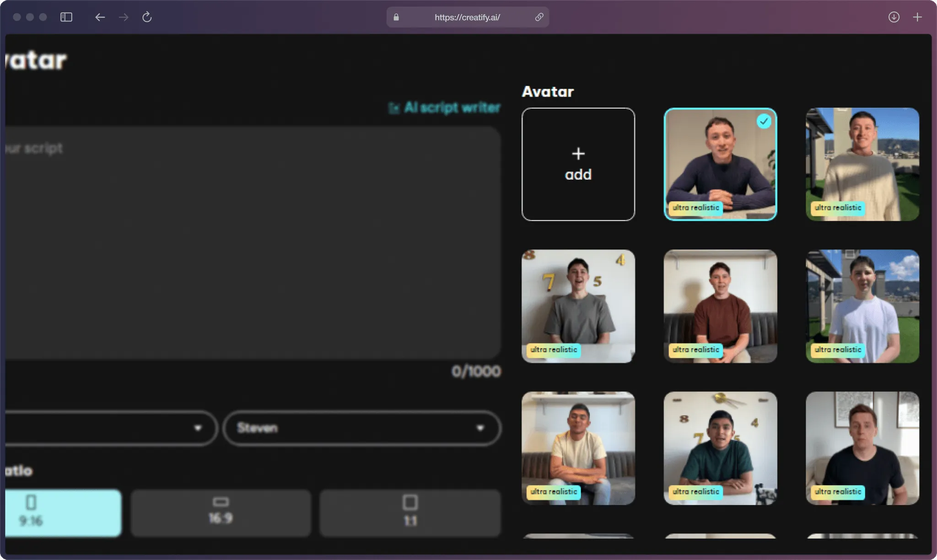Viewport: 937px width, 560px height.
Task: Click the Avatar section heading
Action: pos(548,92)
